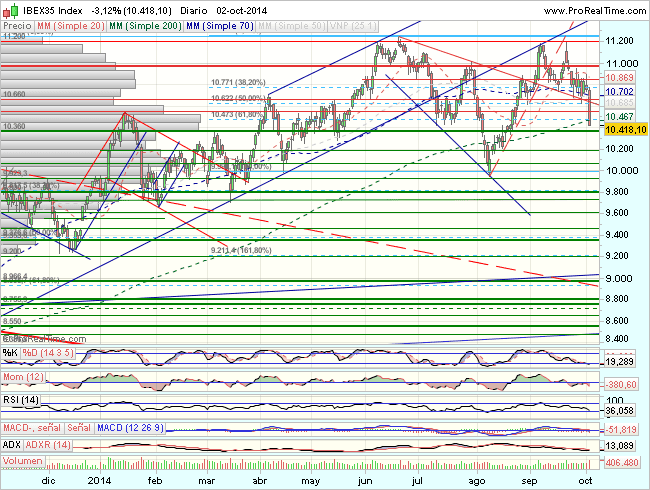The height and width of the screenshot is (490, 650).
Task: Select the MM (Simple 70) legend label
Action: click(x=220, y=26)
